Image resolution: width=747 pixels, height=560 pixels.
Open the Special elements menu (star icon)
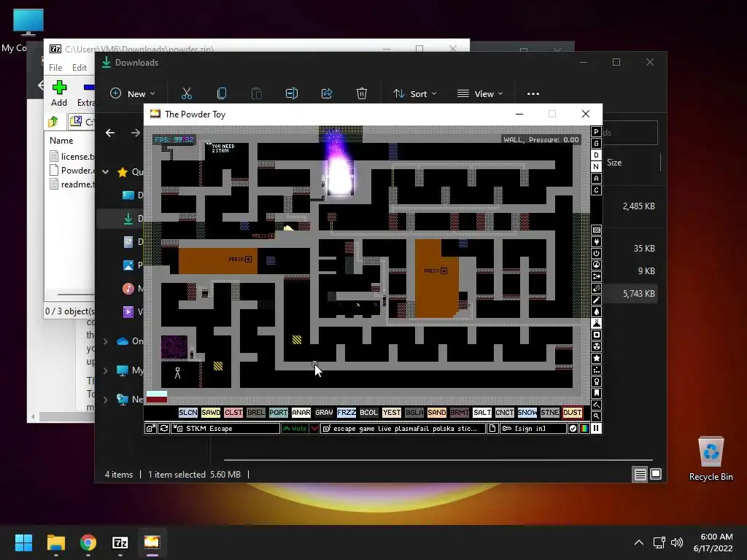596,358
